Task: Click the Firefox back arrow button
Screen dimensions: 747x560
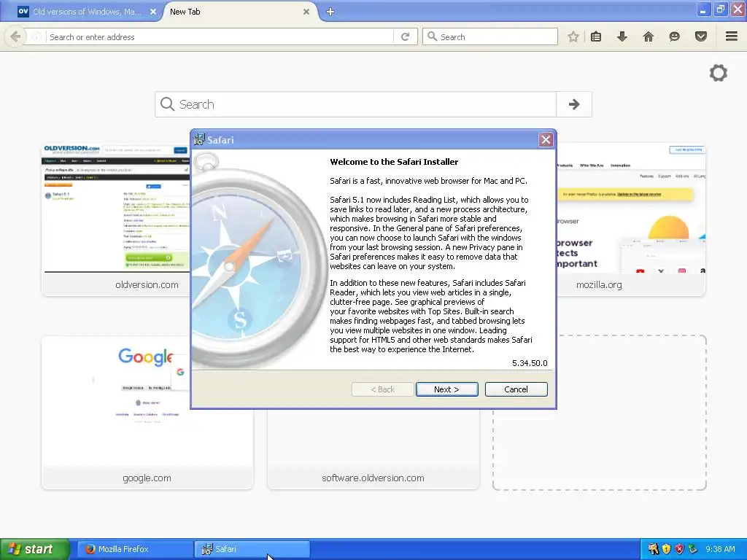Action: coord(15,36)
